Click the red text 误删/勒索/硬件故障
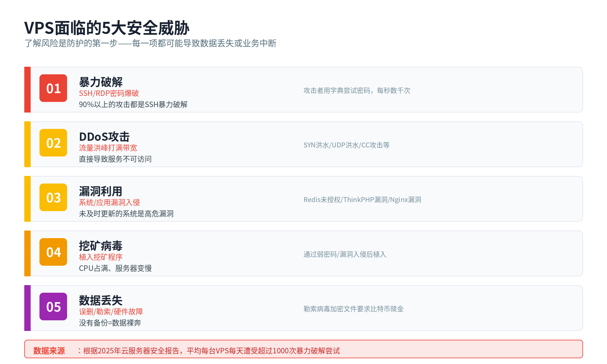 coord(111,312)
